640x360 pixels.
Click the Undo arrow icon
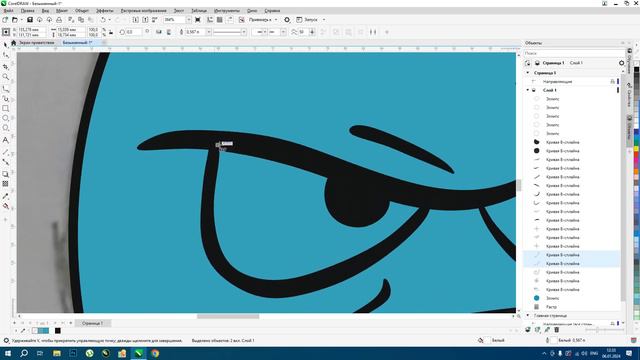coord(103,20)
